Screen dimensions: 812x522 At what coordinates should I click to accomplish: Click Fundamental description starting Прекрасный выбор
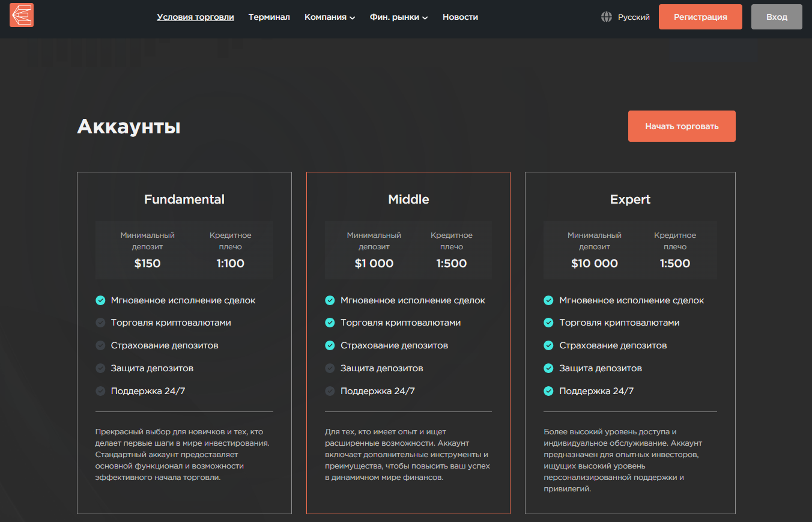[183, 455]
